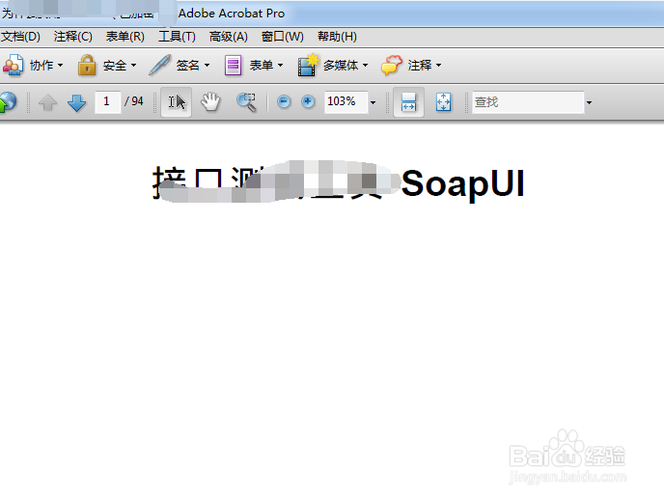The width and height of the screenshot is (664, 500).
Task: Click the 注释 speech bubble icon
Action: 391,66
